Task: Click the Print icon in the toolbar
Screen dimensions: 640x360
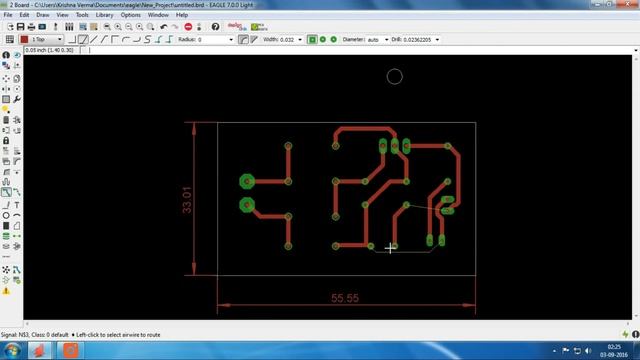Action: point(31,27)
